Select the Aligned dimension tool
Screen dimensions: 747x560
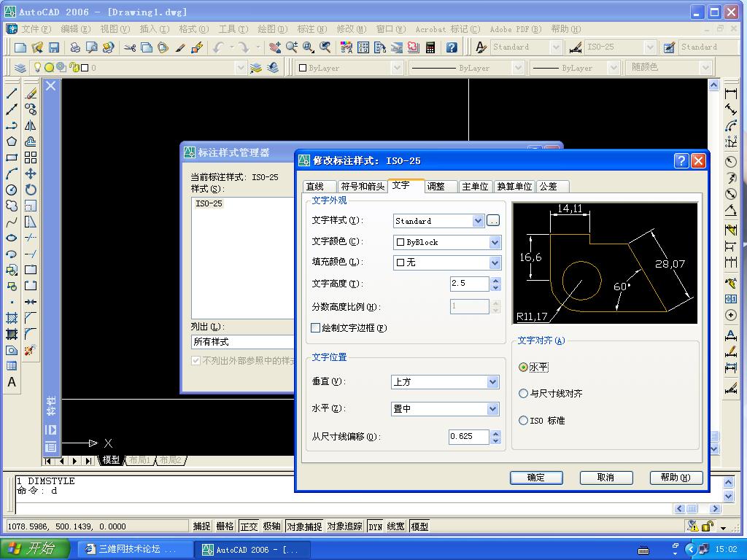[731, 109]
